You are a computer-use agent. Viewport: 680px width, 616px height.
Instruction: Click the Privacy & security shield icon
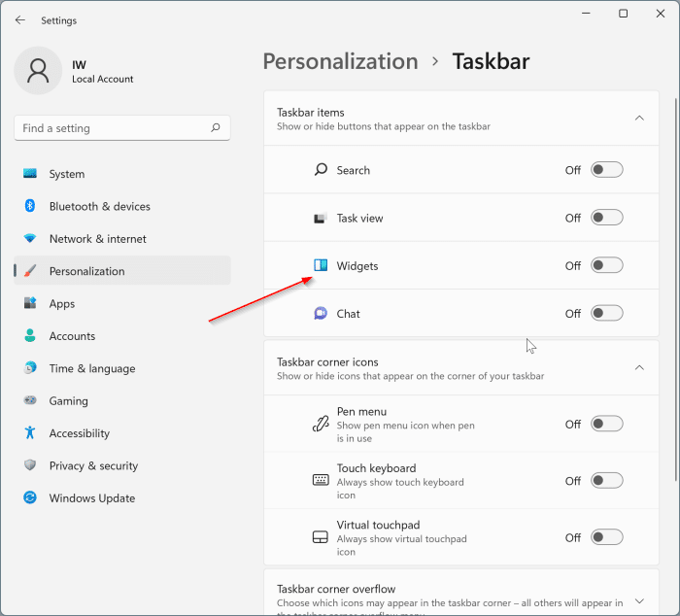pyautogui.click(x=30, y=465)
